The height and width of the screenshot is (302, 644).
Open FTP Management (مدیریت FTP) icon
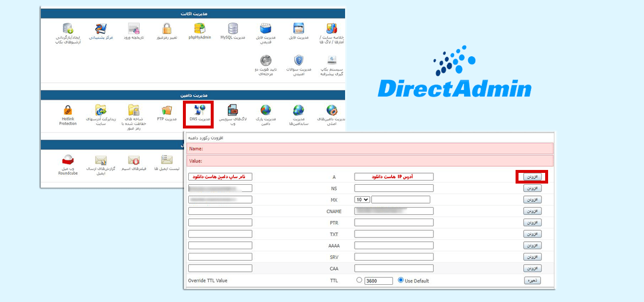point(167,110)
